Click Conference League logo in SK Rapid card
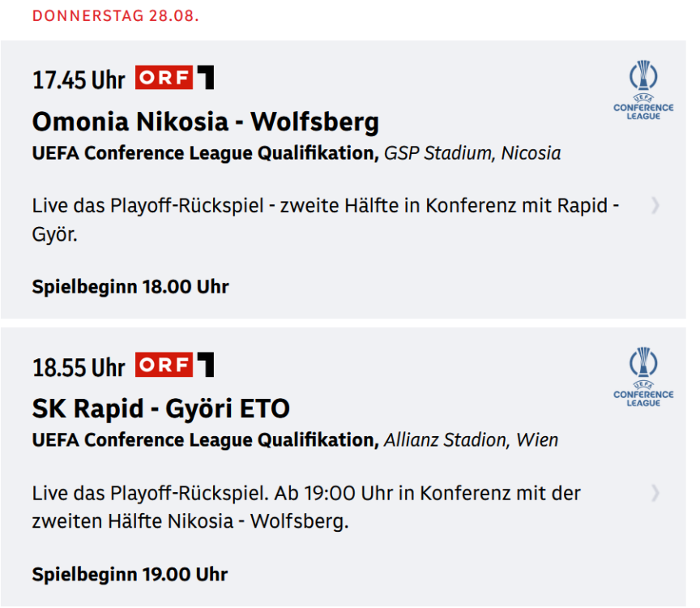700x608 pixels. click(x=643, y=378)
